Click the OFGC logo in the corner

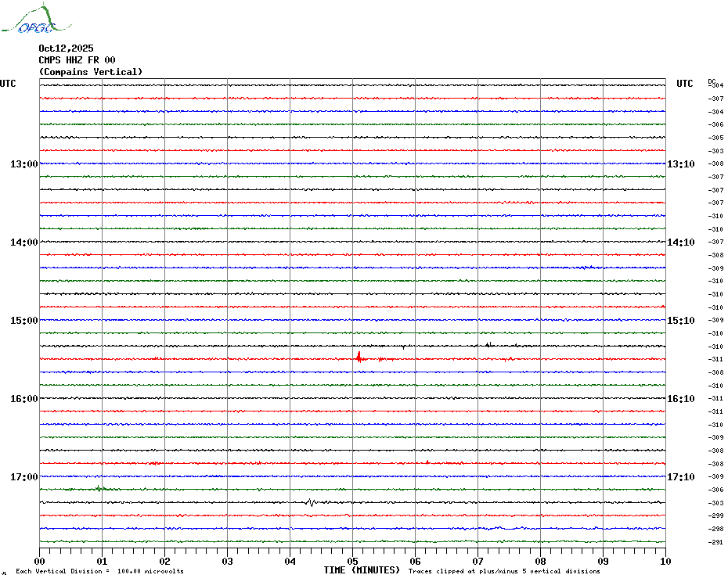click(28, 21)
